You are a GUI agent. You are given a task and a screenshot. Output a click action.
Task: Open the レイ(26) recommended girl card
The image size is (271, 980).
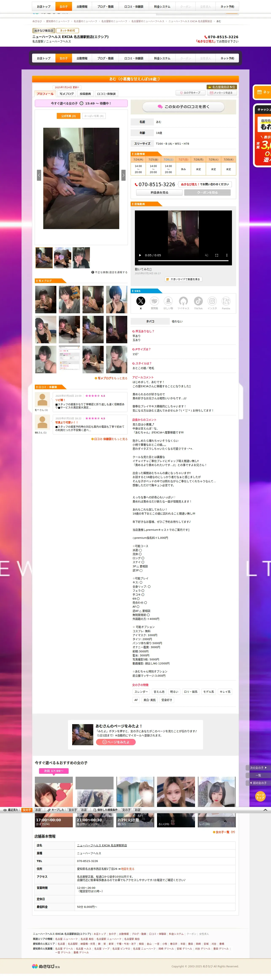tap(217, 802)
